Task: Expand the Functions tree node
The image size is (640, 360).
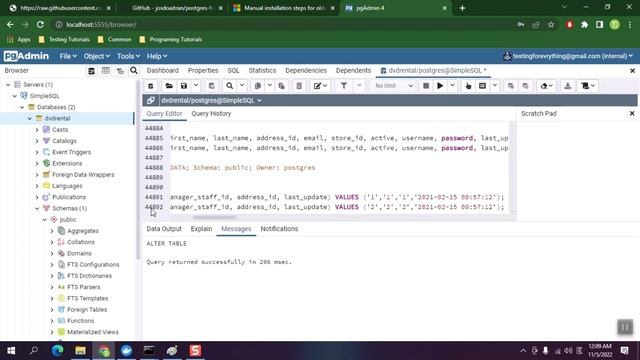Action: (52, 321)
